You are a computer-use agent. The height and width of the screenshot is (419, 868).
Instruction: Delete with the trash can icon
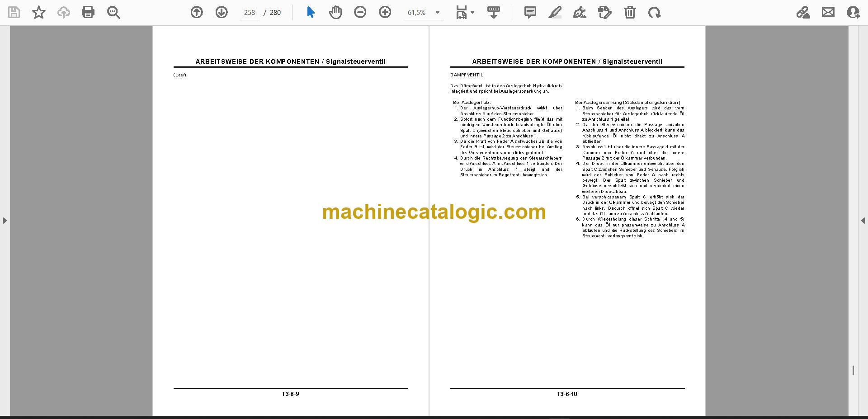[630, 12]
